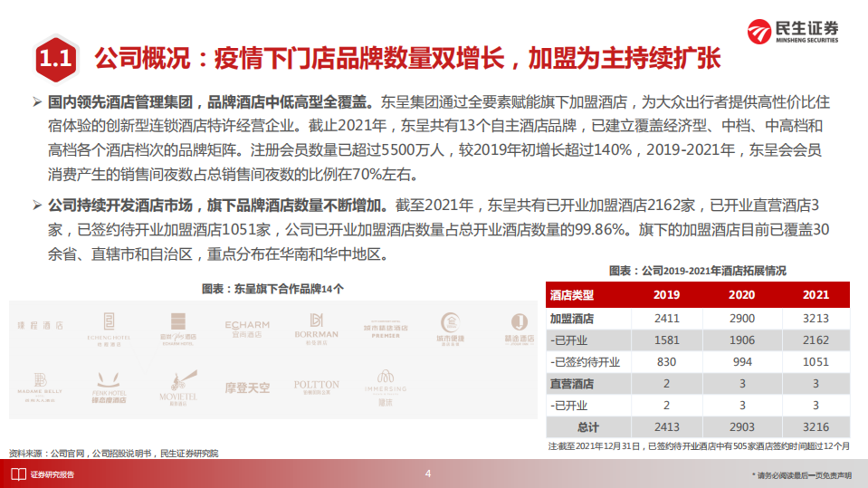Click the cell value 1051
The height and width of the screenshot is (488, 868).
pyautogui.click(x=816, y=362)
